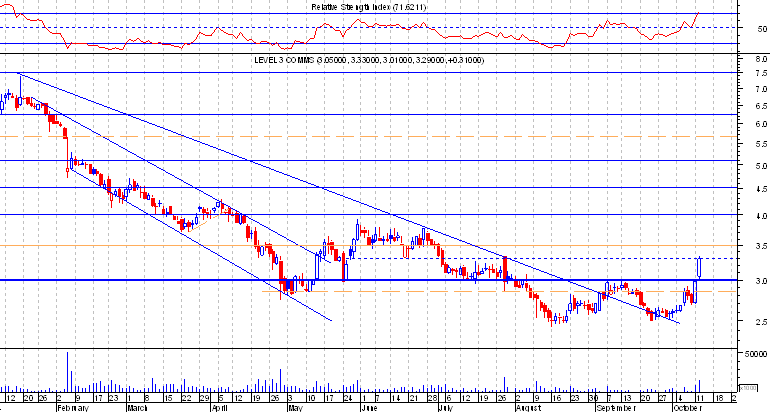Click the 22 date label in March
770x412 pixels.
coord(186,398)
